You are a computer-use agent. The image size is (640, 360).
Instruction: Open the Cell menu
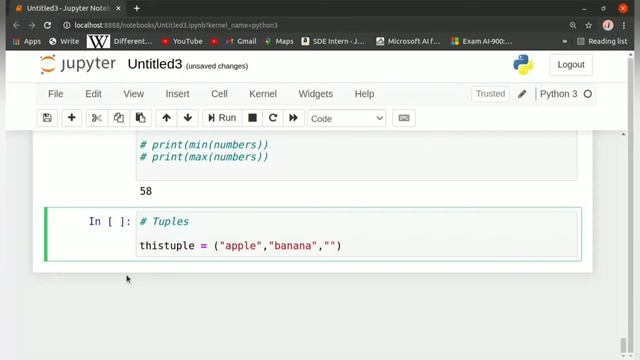[219, 94]
